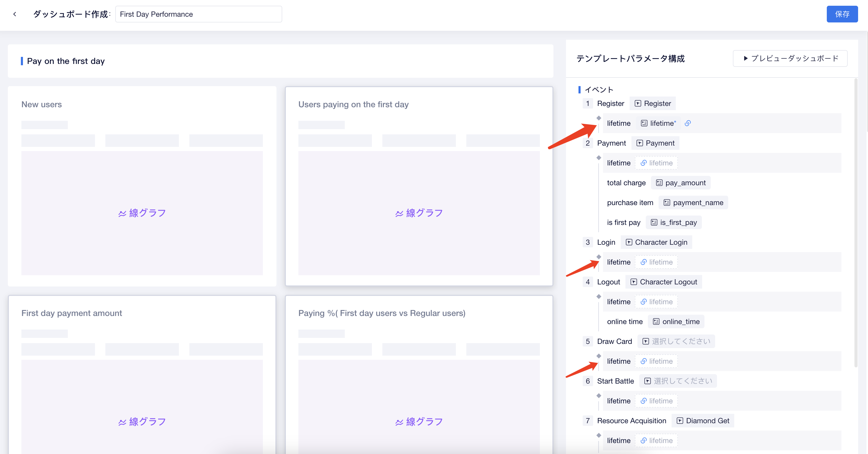Click the 'purchase item' property label

(x=630, y=203)
